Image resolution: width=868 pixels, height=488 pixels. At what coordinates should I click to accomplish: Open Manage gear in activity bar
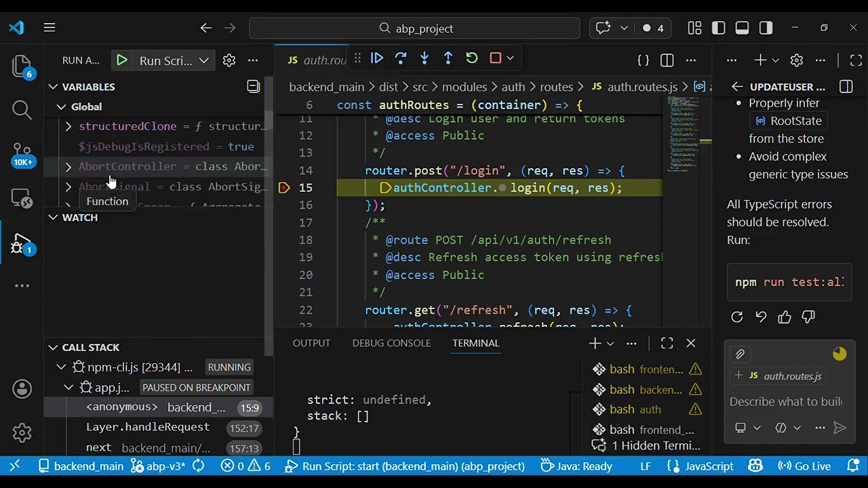(22, 432)
